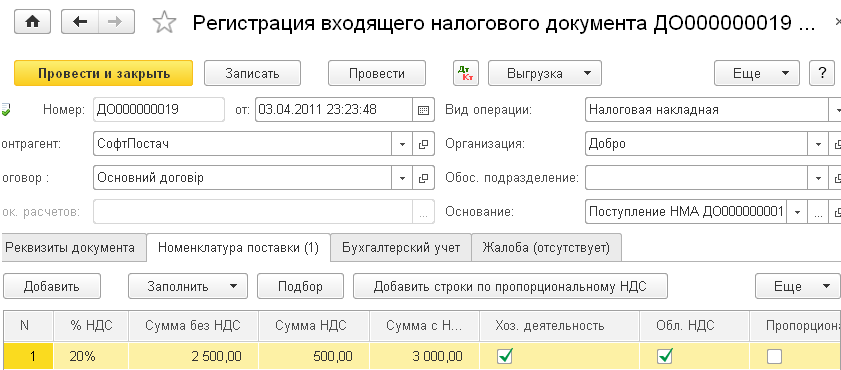Image resolution: width=841 pixels, height=370 pixels.
Task: Click the Основание field Поступление НМА
Action: click(687, 212)
